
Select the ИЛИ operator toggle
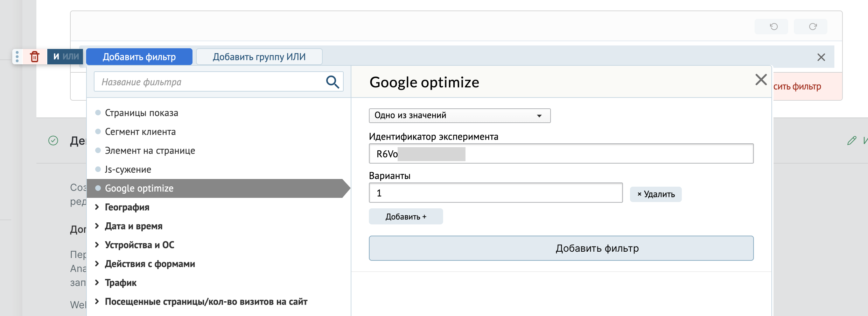pyautogui.click(x=71, y=57)
